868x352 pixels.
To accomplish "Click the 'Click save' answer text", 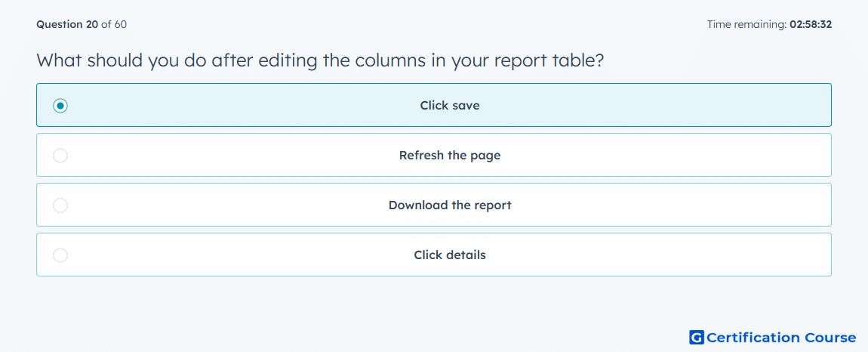I will pos(450,105).
